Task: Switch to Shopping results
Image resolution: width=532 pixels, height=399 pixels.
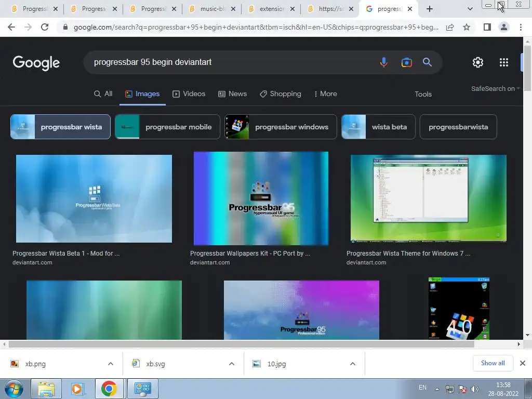Action: (x=281, y=94)
